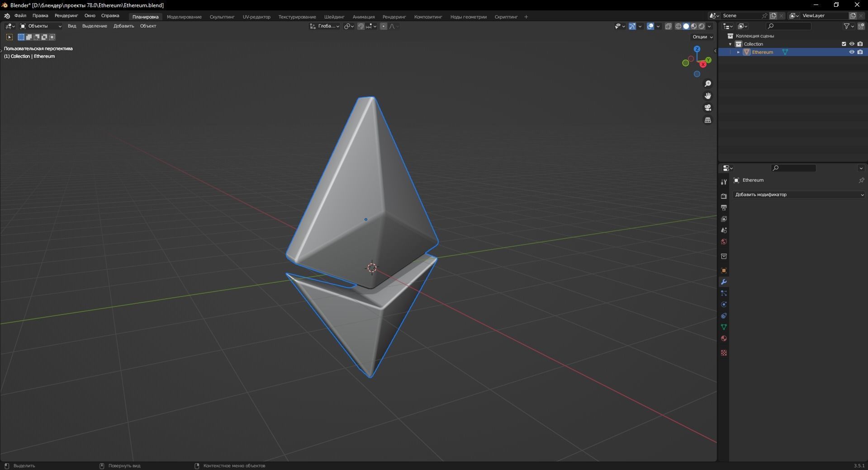Toggle X-ray mode in viewport header
The width and height of the screenshot is (868, 470).
tap(669, 26)
